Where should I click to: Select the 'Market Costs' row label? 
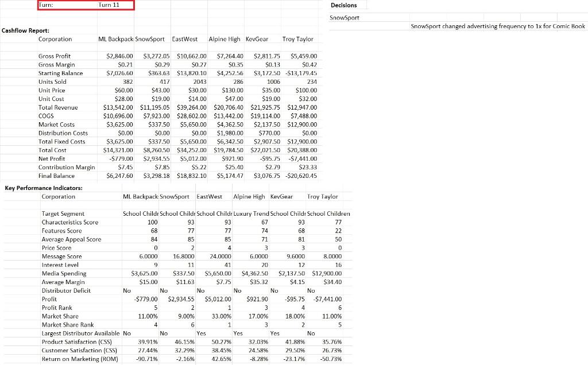coord(56,125)
